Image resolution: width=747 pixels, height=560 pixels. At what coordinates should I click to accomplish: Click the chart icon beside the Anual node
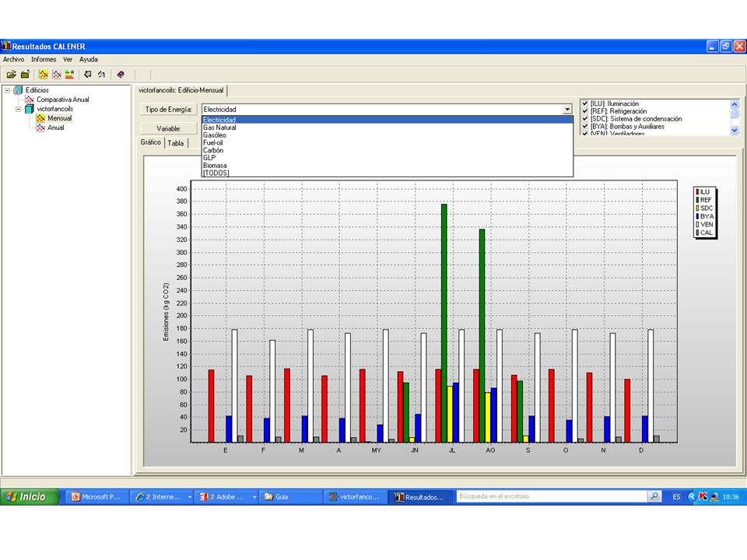(41, 128)
